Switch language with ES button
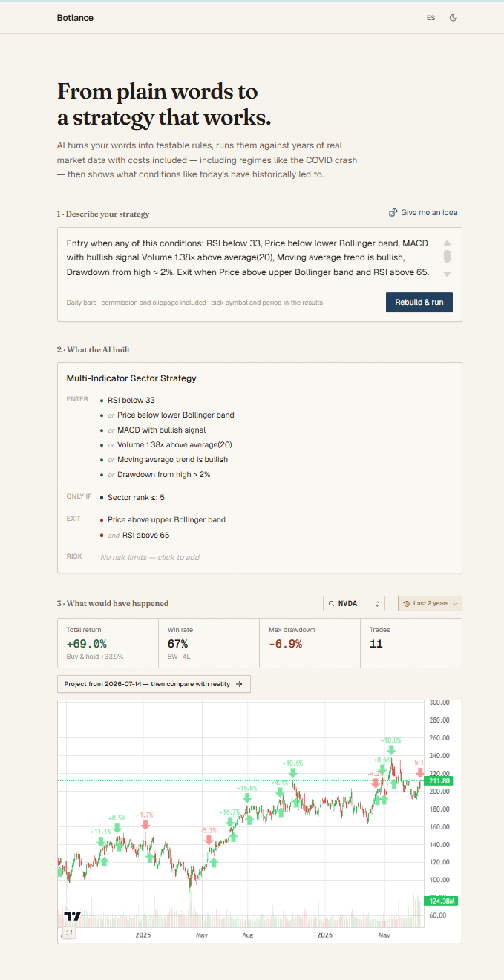Screen dimensions: 504x980 431,18
